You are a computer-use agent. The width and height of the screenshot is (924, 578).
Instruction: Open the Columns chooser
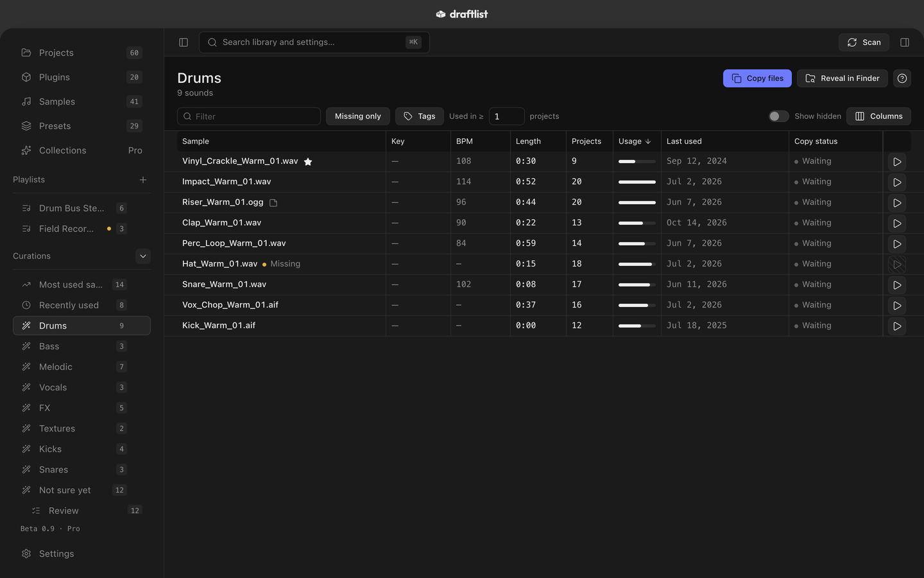(878, 116)
